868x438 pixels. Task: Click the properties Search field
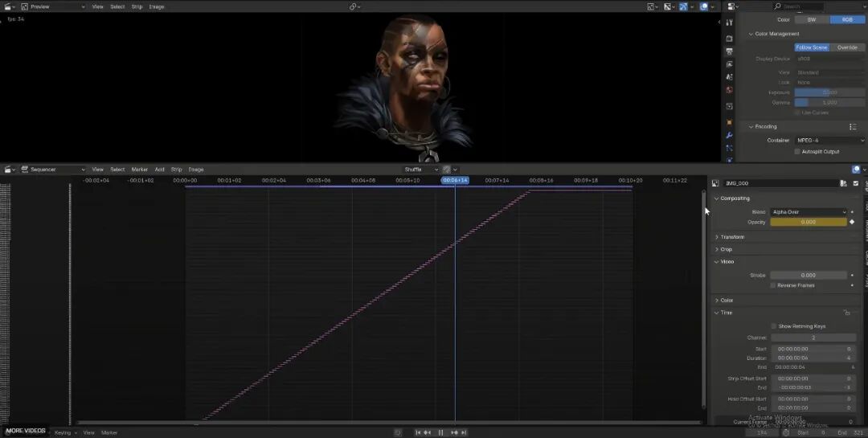(x=798, y=6)
